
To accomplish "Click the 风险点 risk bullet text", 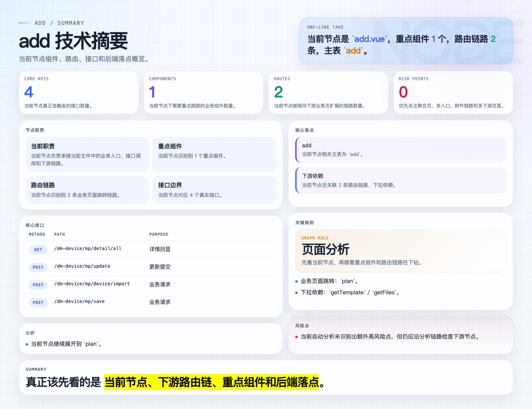I will (391, 337).
